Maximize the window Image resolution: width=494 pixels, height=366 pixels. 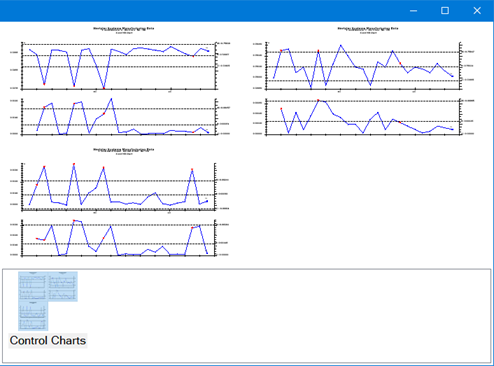point(445,11)
